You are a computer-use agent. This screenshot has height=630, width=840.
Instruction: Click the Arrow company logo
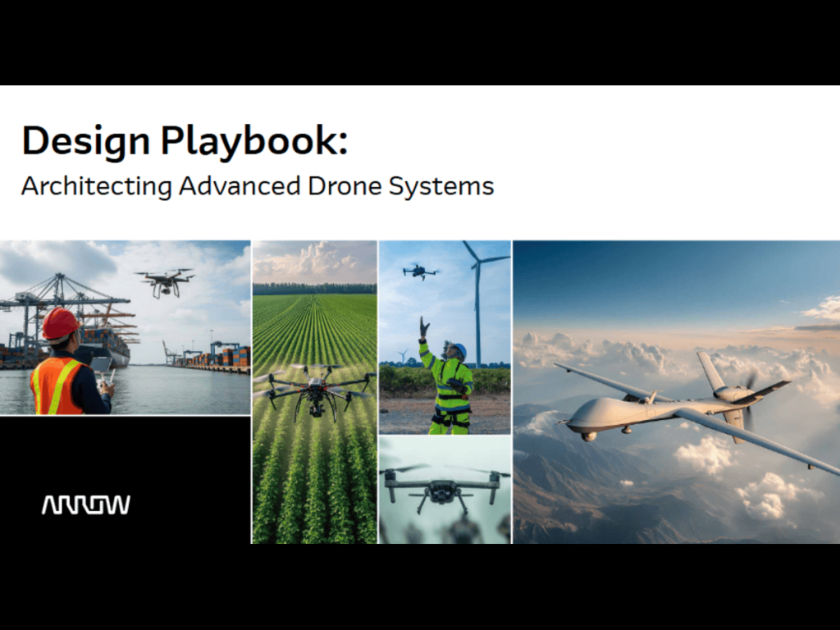pos(85,504)
